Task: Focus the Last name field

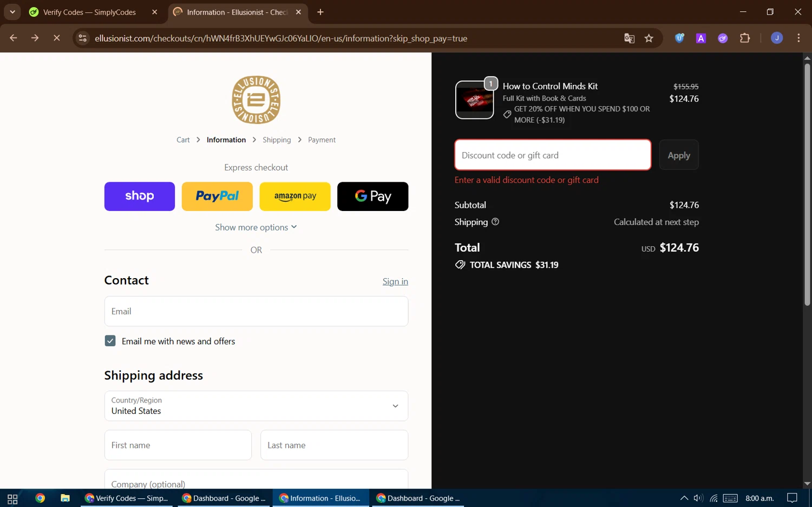Action: (x=334, y=445)
